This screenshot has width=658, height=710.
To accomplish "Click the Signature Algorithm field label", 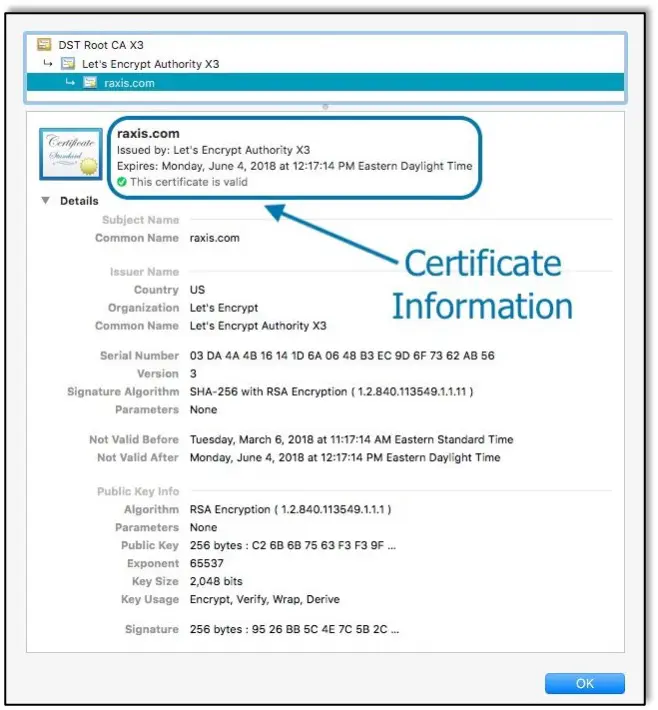I will (x=123, y=392).
